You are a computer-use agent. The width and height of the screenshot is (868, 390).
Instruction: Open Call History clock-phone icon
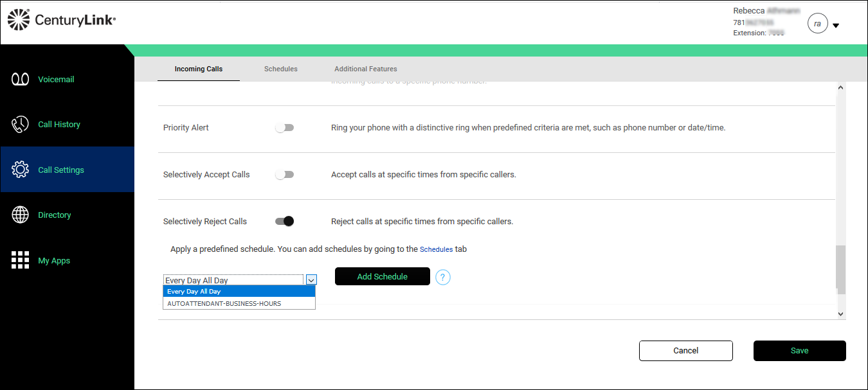(21, 125)
